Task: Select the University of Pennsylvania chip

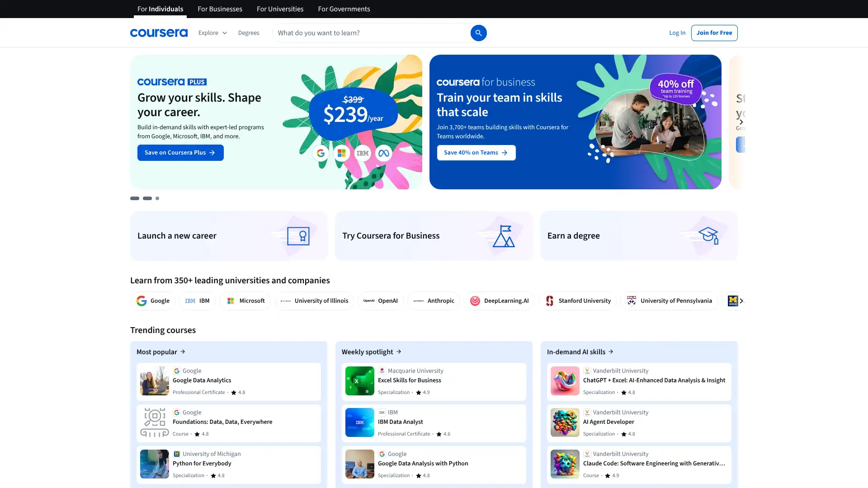Action: tap(669, 301)
